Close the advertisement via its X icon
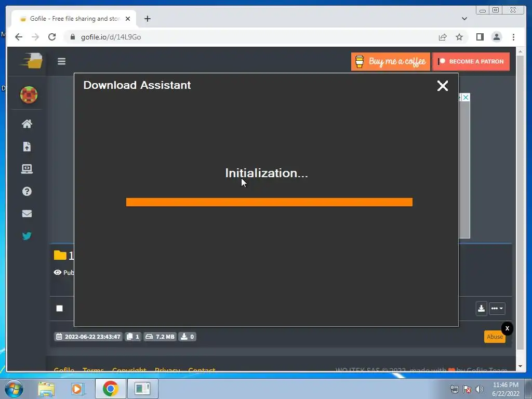 pos(466,98)
